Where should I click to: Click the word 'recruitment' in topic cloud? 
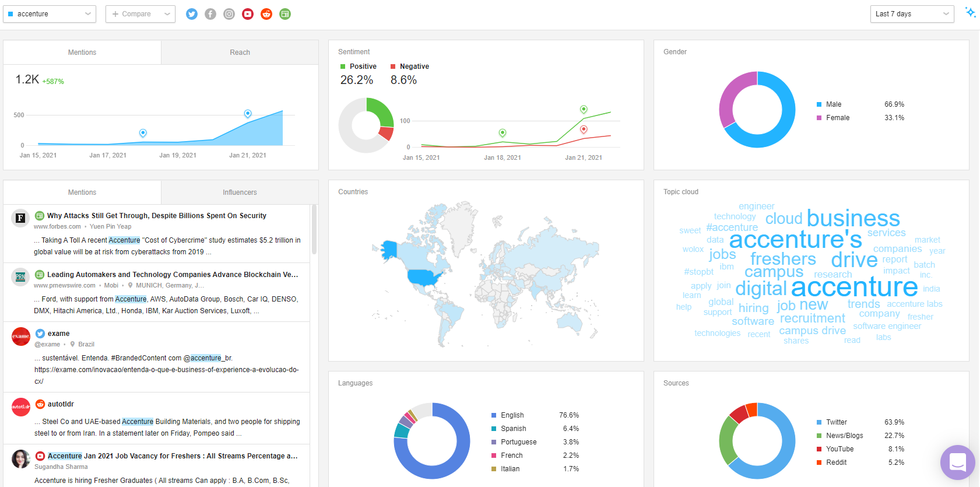tap(813, 318)
